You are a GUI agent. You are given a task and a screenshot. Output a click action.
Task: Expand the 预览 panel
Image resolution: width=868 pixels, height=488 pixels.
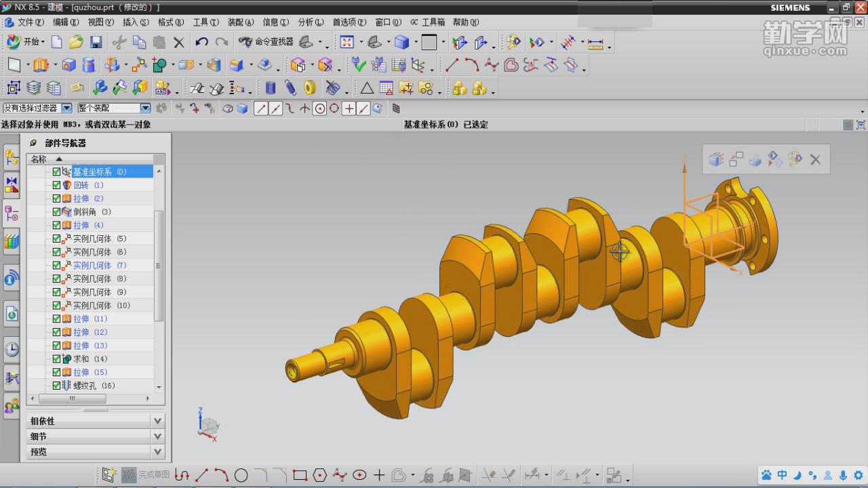point(157,451)
